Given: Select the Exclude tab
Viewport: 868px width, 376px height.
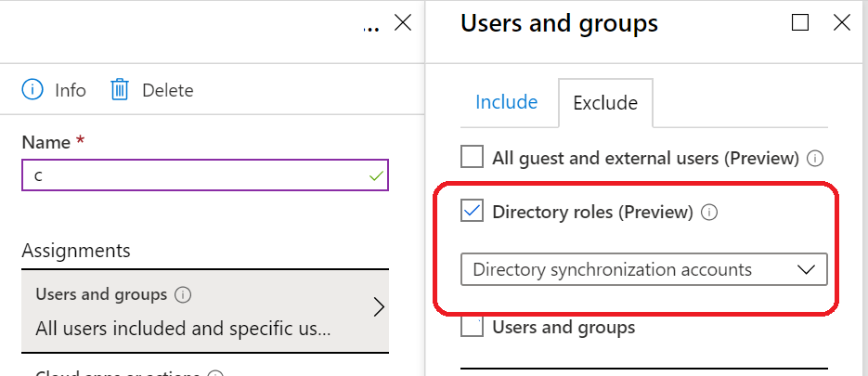Looking at the screenshot, I should [x=605, y=103].
